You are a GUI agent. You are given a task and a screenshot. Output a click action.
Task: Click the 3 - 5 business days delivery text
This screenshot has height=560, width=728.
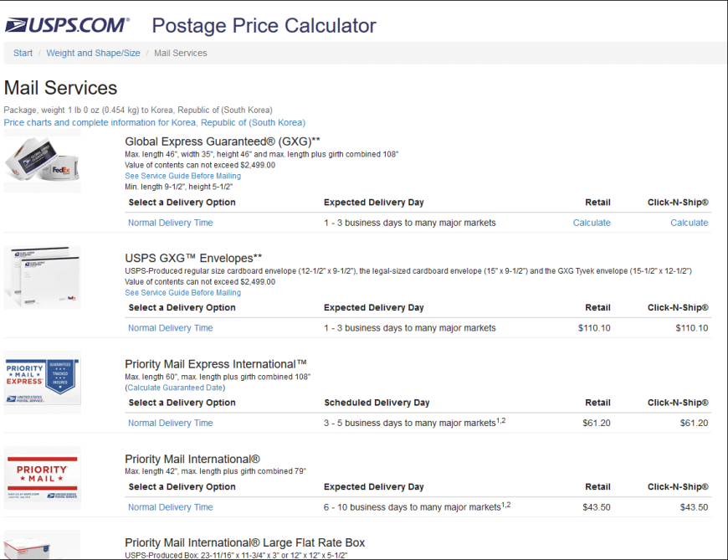(x=414, y=423)
